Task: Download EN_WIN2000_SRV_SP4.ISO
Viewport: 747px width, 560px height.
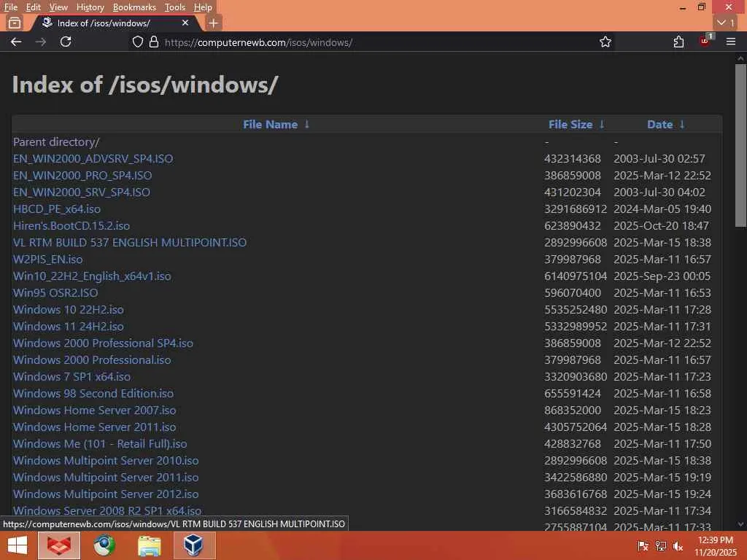Action: tap(82, 192)
